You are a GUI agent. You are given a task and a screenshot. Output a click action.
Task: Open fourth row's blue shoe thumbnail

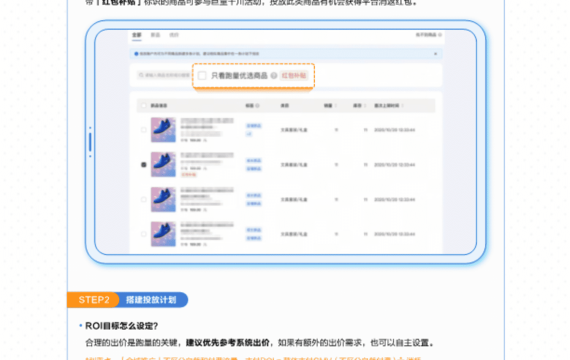pyautogui.click(x=163, y=234)
